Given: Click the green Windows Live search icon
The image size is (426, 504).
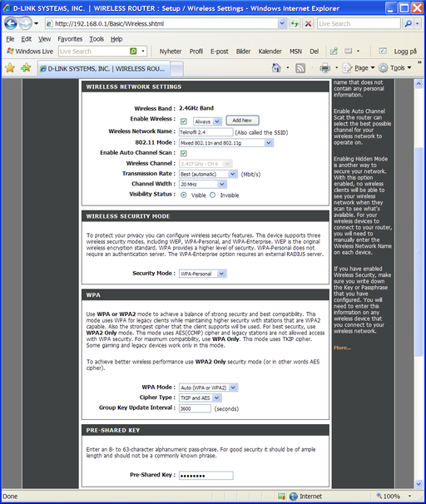Looking at the screenshot, I should click(133, 51).
